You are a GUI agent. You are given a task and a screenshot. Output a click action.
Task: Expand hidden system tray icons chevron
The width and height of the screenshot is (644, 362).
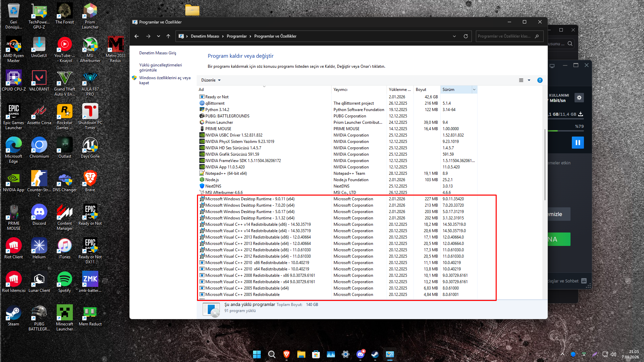pos(562,354)
